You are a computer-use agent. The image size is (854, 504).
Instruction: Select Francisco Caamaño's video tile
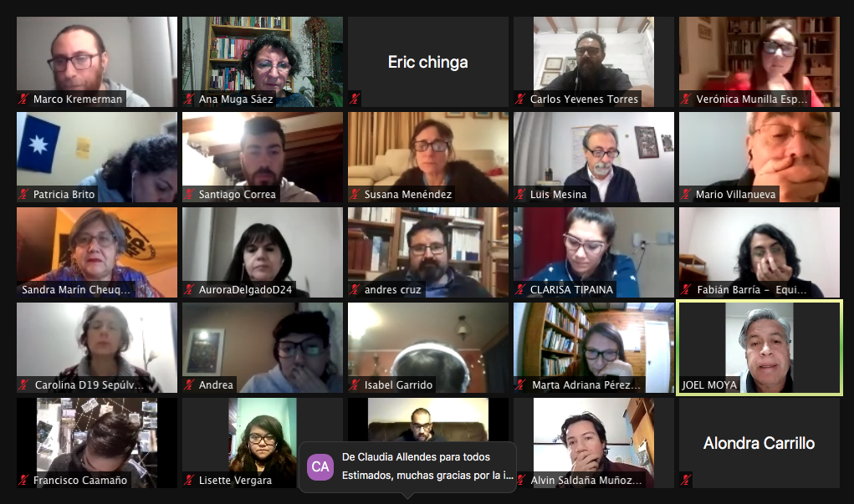click(97, 442)
